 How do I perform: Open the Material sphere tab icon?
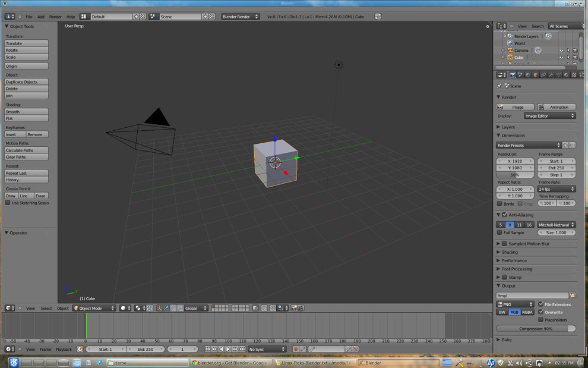coord(566,75)
